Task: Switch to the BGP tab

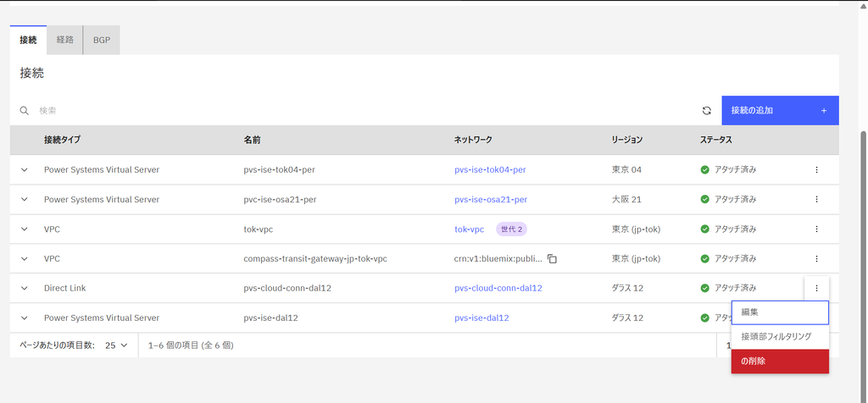Action: click(102, 40)
